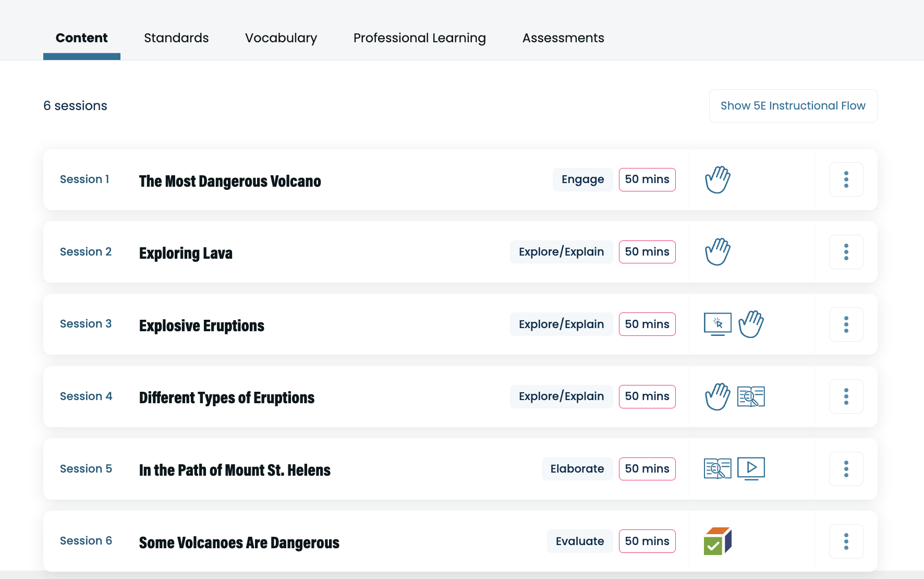The width and height of the screenshot is (924, 579).
Task: Click the Session 3 label
Action: coord(86,324)
